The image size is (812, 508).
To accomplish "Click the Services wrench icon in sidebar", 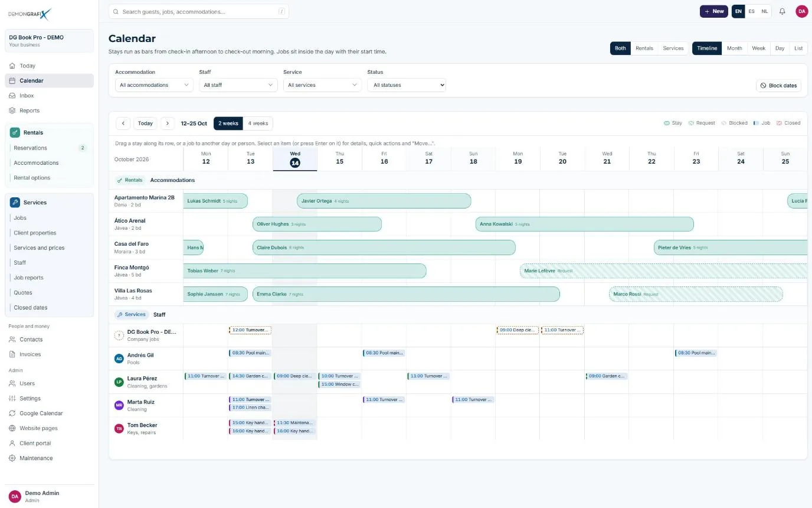I will [15, 203].
